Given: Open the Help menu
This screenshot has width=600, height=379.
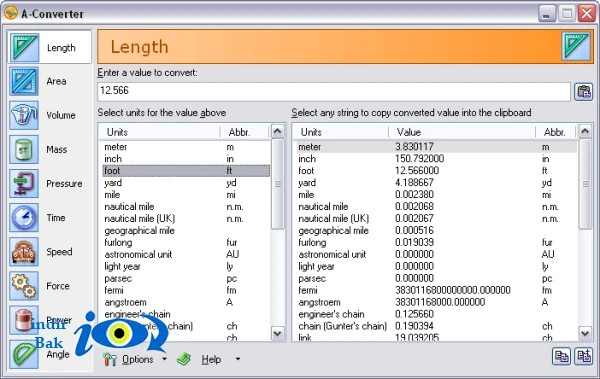Looking at the screenshot, I should coord(211,359).
